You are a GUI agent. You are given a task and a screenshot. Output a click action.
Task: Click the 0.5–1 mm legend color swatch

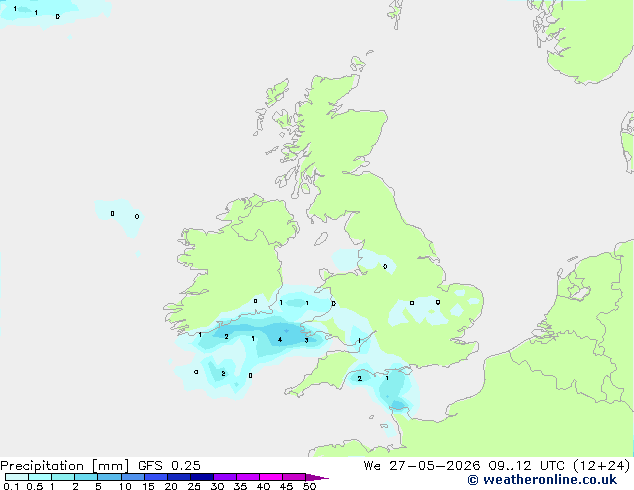click(40, 477)
